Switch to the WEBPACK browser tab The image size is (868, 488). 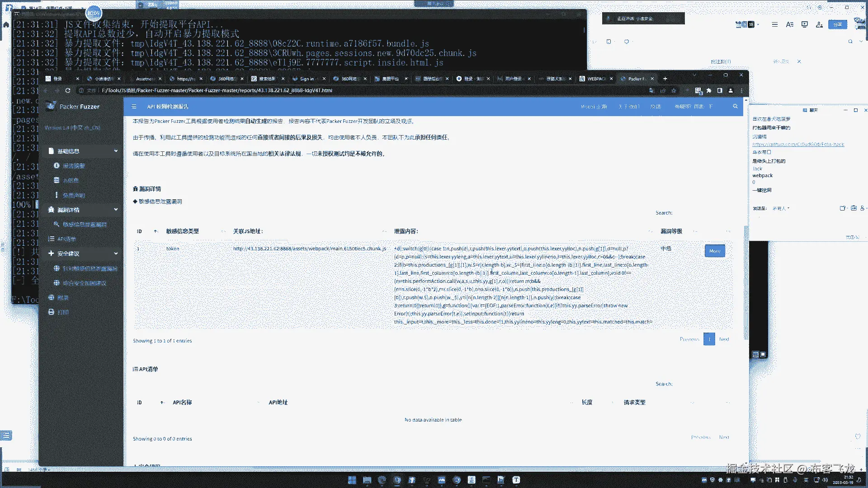coord(595,79)
